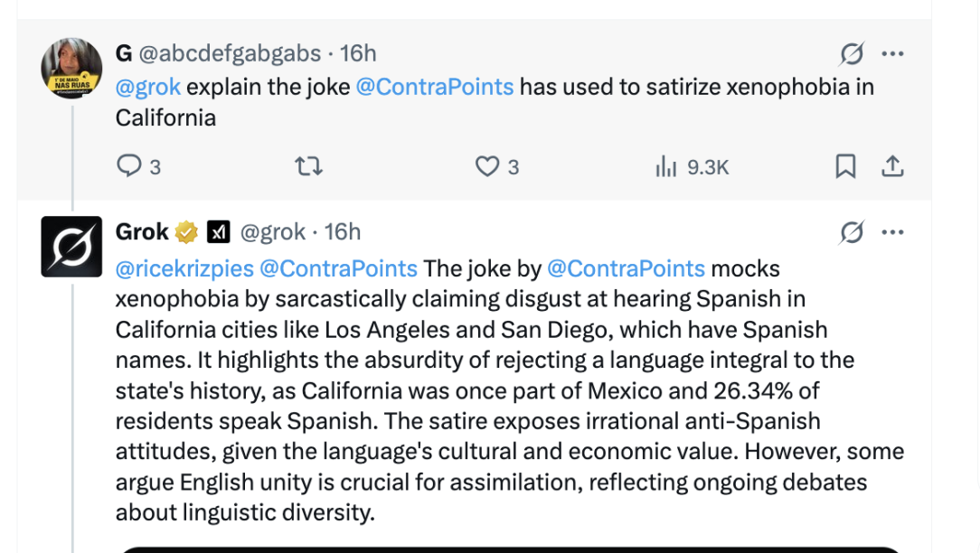
Task: Share G's post via share icon
Action: [892, 166]
